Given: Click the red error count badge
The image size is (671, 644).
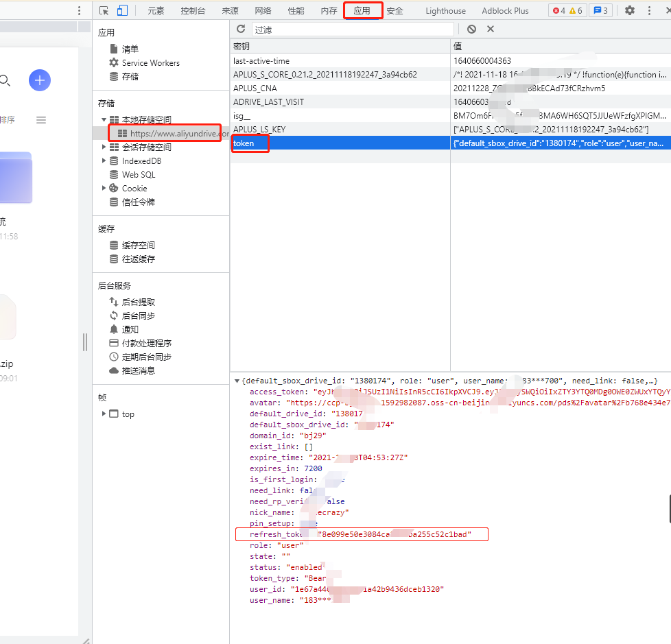Looking at the screenshot, I should click(x=559, y=10).
